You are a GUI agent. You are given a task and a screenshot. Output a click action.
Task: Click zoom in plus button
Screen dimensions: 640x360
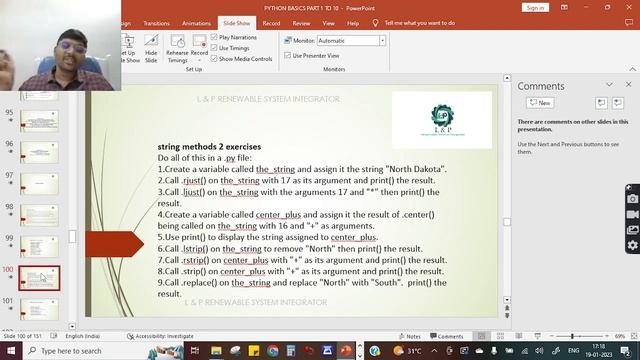pos(607,336)
